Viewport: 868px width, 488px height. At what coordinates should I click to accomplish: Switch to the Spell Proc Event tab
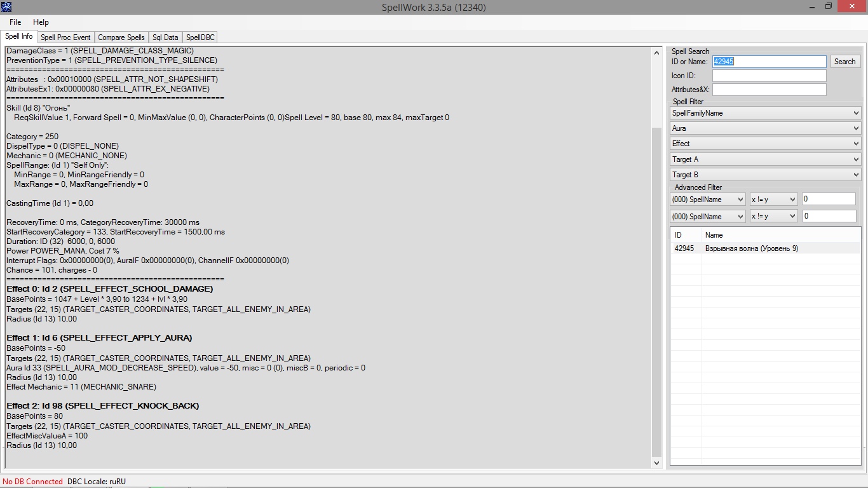65,37
